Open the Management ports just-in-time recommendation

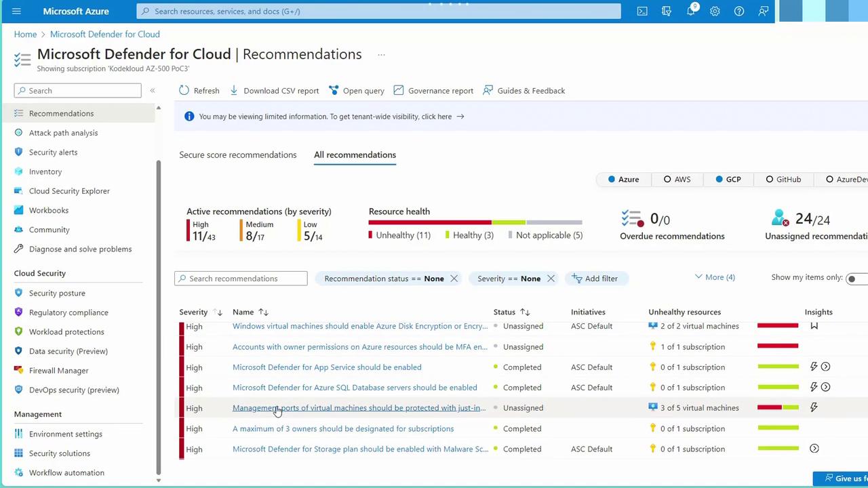pos(359,408)
